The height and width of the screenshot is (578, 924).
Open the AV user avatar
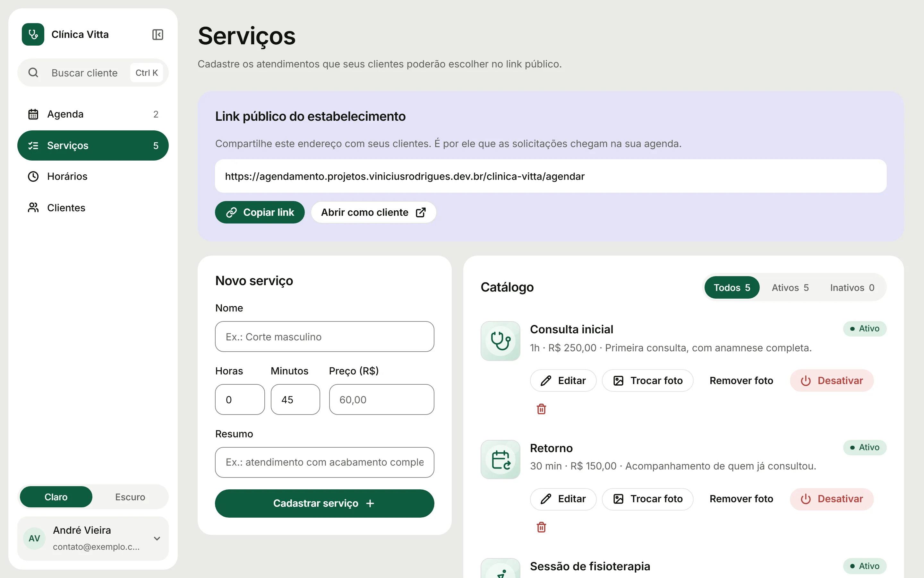(34, 538)
